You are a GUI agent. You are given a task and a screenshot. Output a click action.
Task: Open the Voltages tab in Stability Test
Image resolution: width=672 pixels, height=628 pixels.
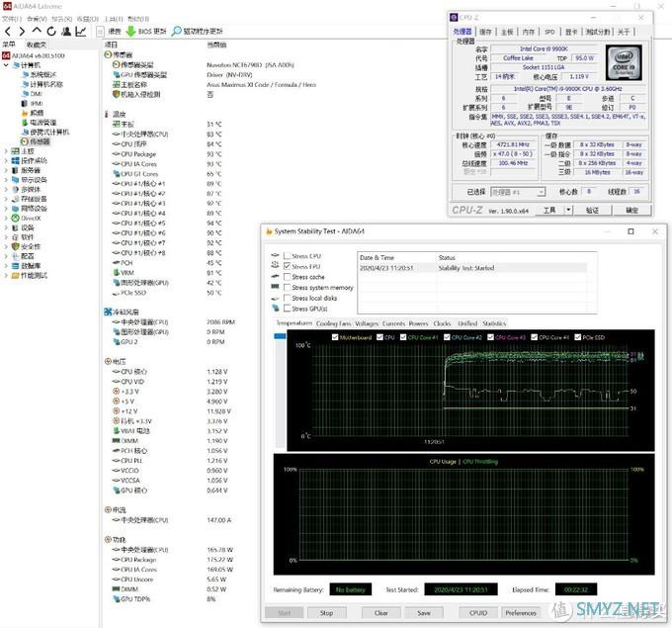click(367, 323)
